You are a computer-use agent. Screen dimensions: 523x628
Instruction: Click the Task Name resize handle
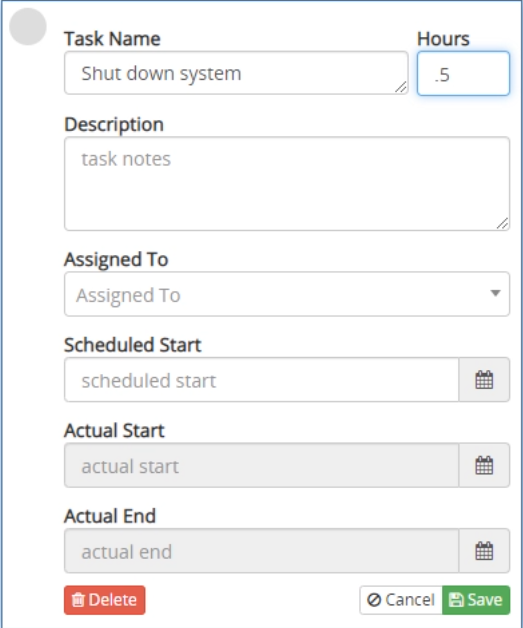(401, 87)
